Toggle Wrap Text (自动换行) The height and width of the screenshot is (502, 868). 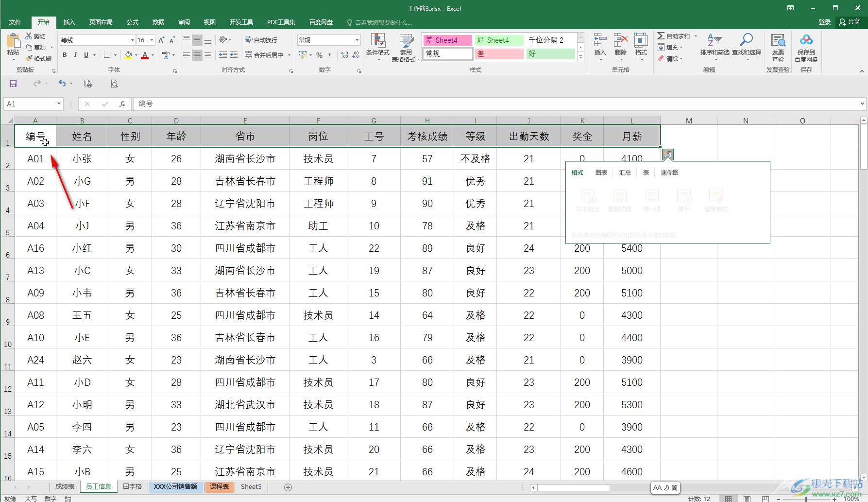[x=261, y=40]
